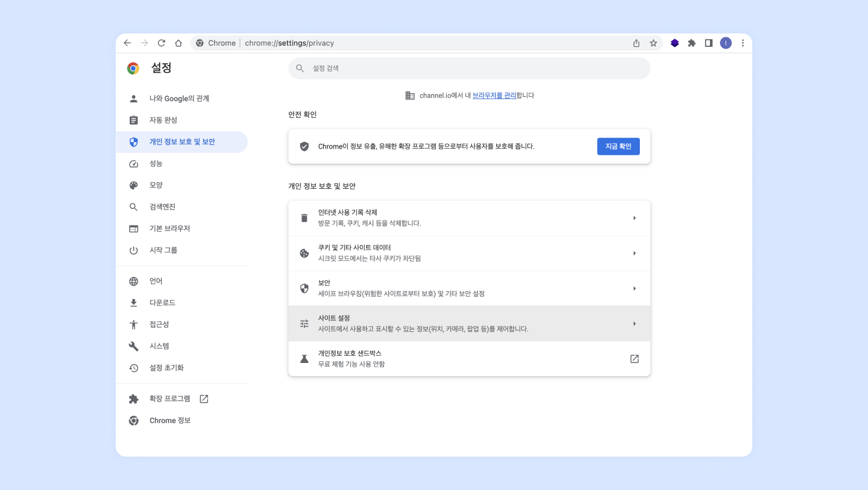Open 개인정보 보호 샌드박스 external link icon
This screenshot has width=868, height=490.
(x=634, y=359)
